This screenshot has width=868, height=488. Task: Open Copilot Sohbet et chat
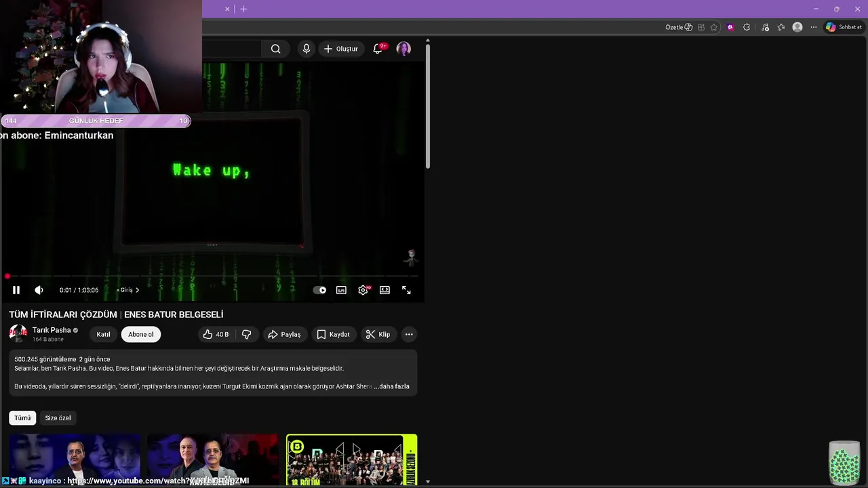pos(844,27)
